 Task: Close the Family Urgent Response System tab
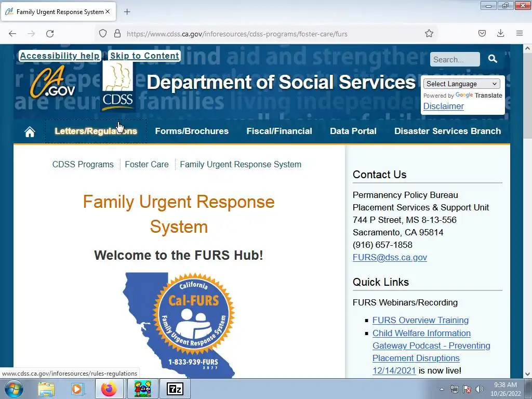[x=108, y=11]
